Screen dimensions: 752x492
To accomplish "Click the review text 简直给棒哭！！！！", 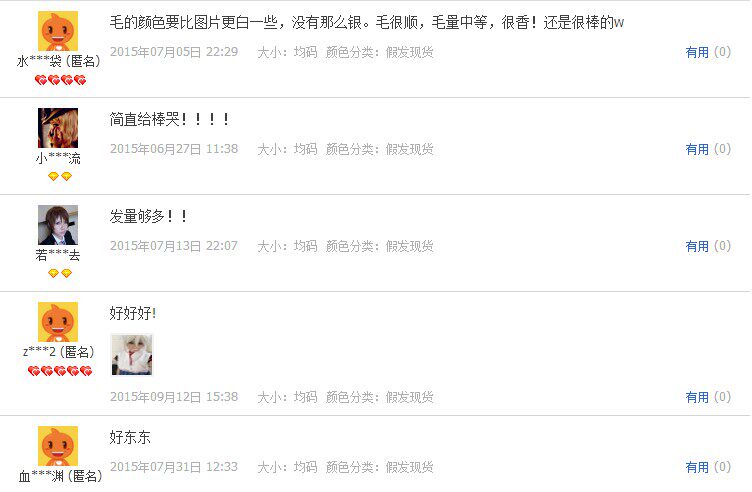I will 170,119.
